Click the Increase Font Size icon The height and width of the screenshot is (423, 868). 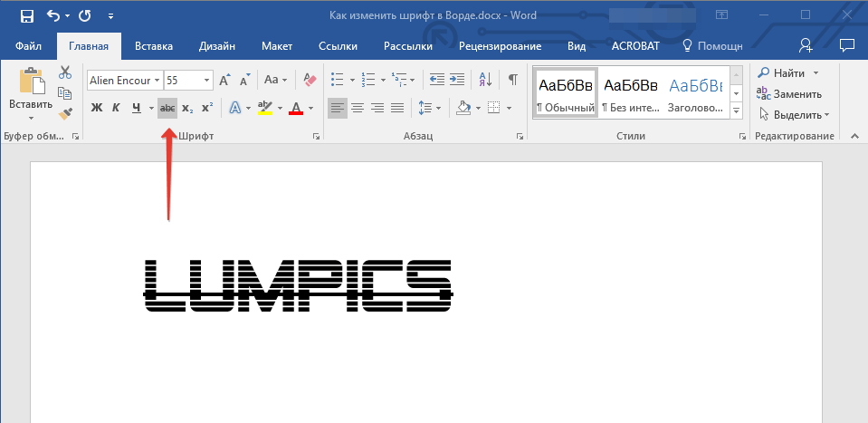(225, 80)
